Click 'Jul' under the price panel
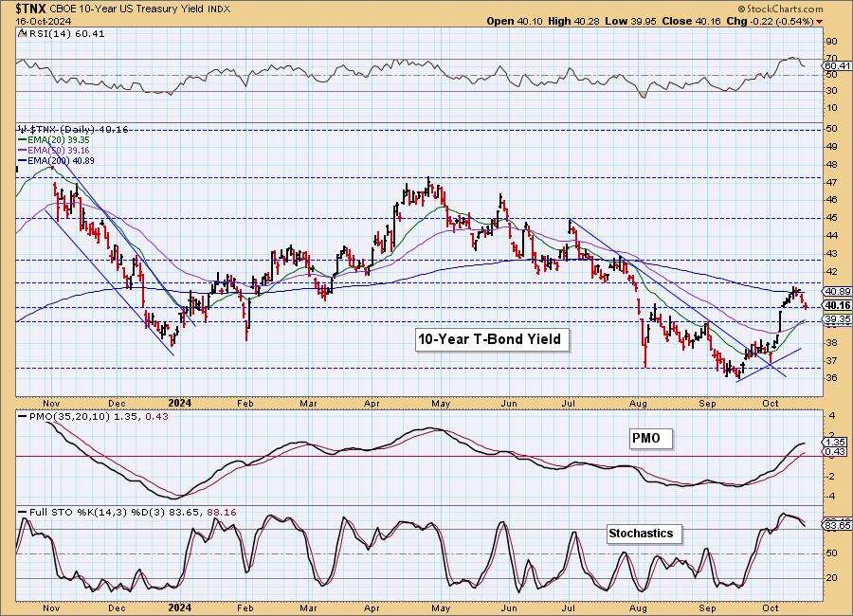 pos(569,403)
